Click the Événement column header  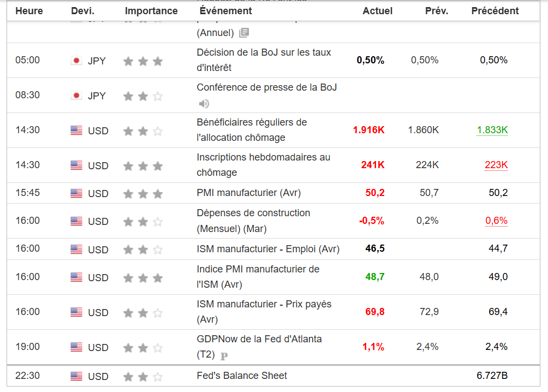pyautogui.click(x=226, y=11)
